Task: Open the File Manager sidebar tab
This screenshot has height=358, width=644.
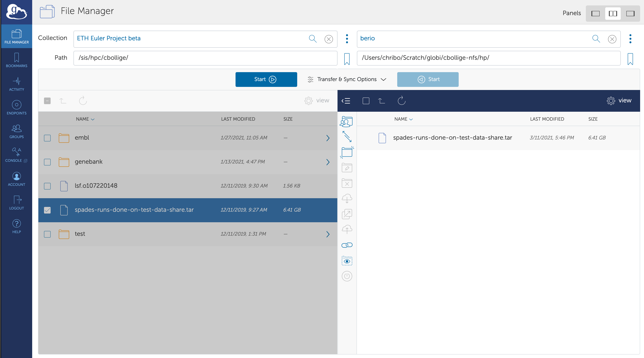Action: [x=16, y=36]
